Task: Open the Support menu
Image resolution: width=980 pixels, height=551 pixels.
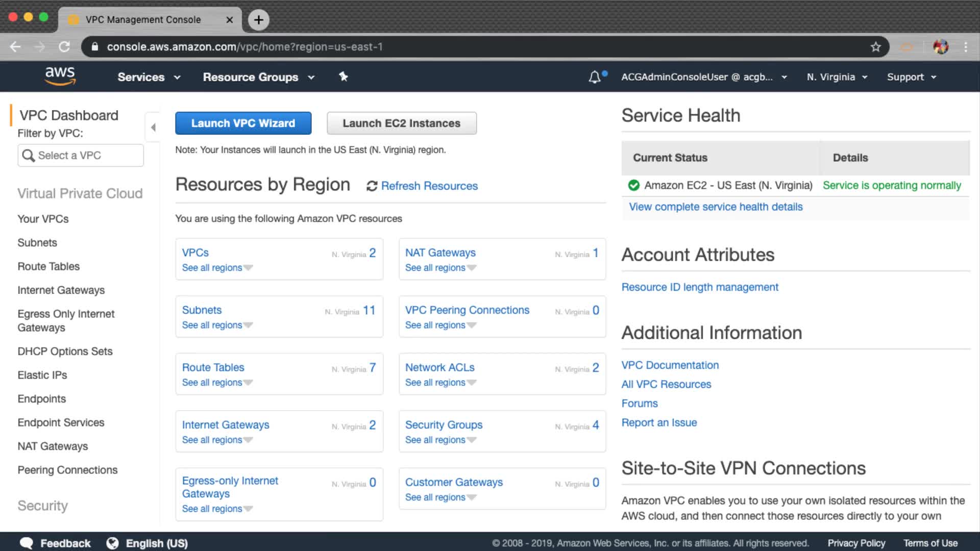Action: [911, 77]
